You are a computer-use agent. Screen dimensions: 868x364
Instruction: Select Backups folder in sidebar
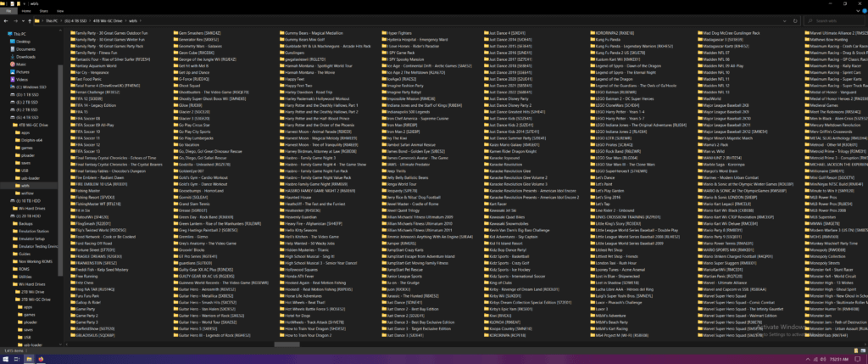coord(23,223)
